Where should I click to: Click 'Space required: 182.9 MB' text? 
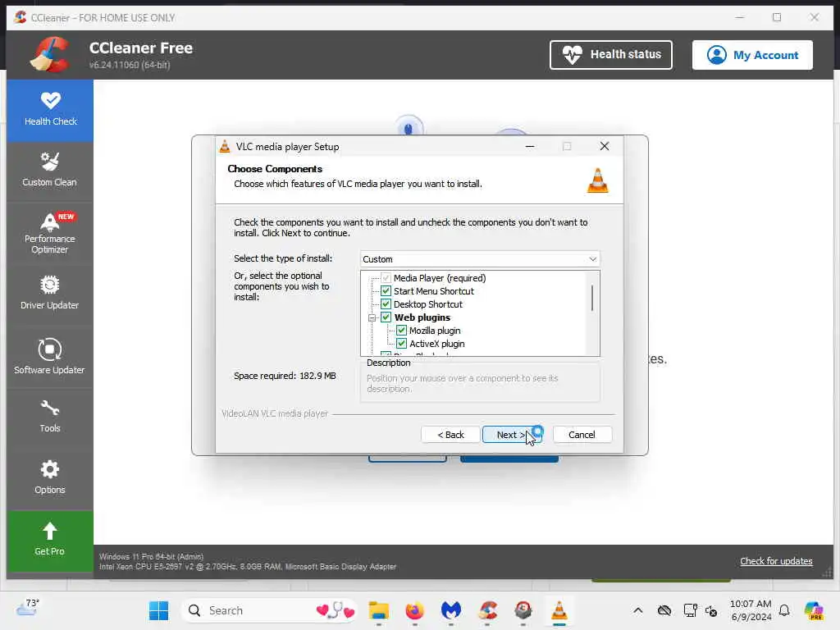(x=285, y=376)
